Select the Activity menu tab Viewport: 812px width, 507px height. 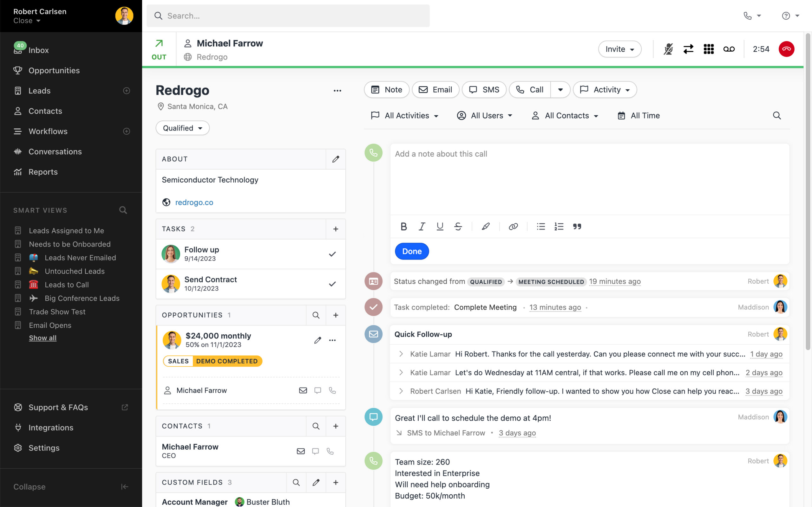click(x=605, y=89)
